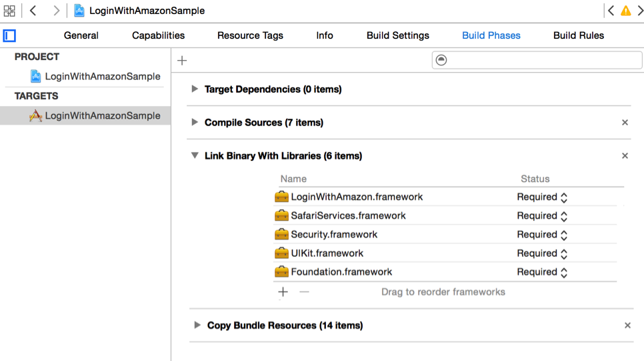Viewport: 644px width, 361px height.
Task: Go back with the left chevron
Action: click(x=33, y=11)
